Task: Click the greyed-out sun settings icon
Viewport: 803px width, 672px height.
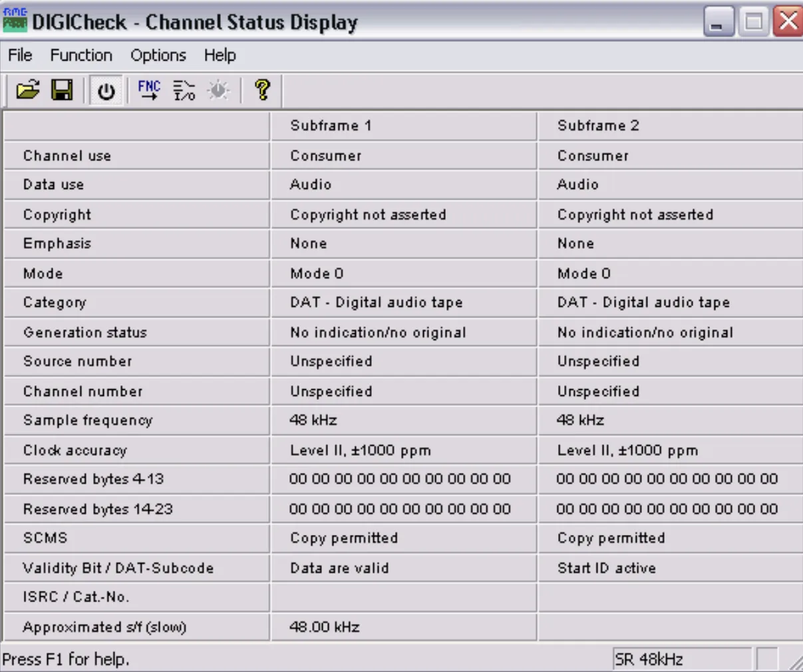Action: pos(218,90)
